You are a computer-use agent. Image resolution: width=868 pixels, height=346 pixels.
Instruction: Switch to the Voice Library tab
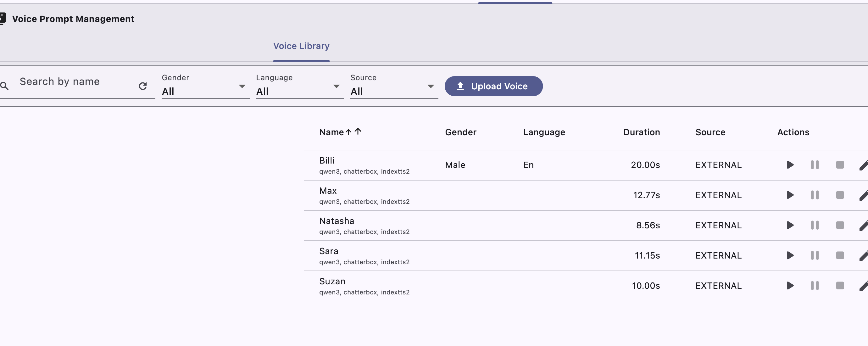[x=301, y=46]
